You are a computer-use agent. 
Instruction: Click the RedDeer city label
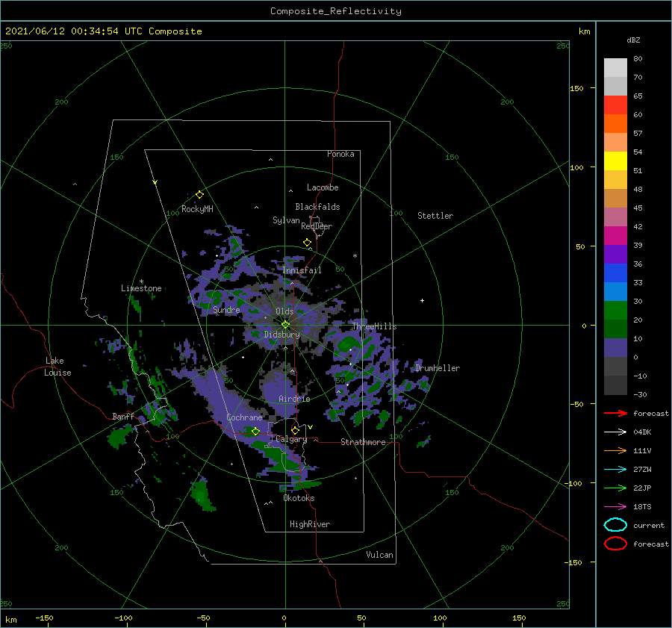(317, 226)
